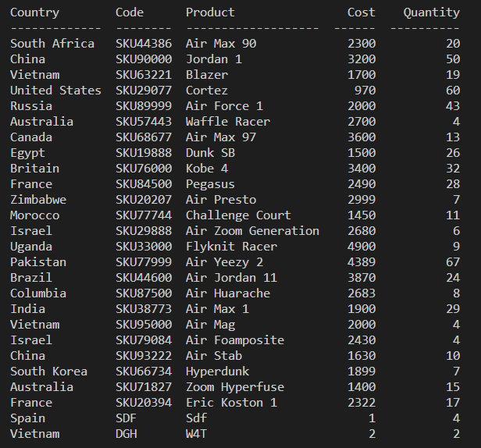Select product Air Stab

214,356
